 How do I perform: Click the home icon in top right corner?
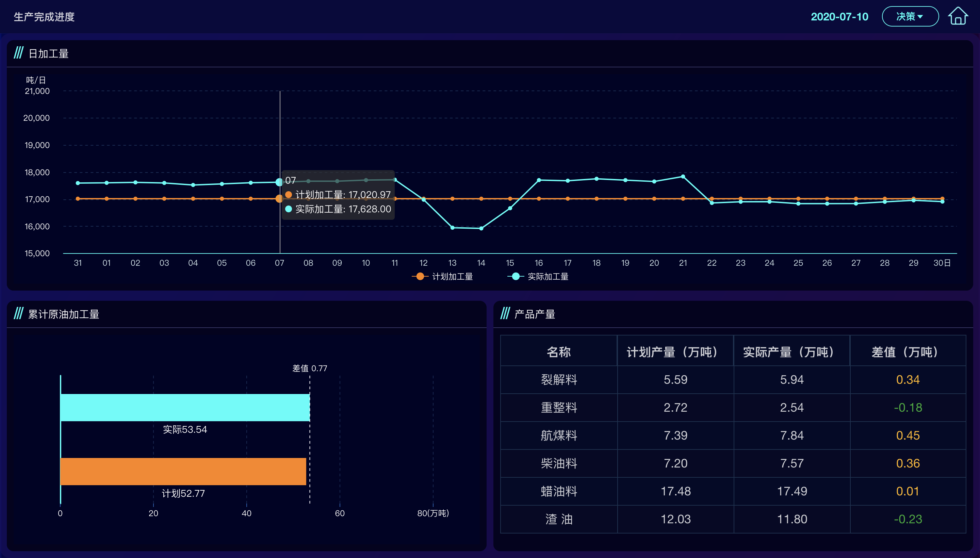point(959,16)
